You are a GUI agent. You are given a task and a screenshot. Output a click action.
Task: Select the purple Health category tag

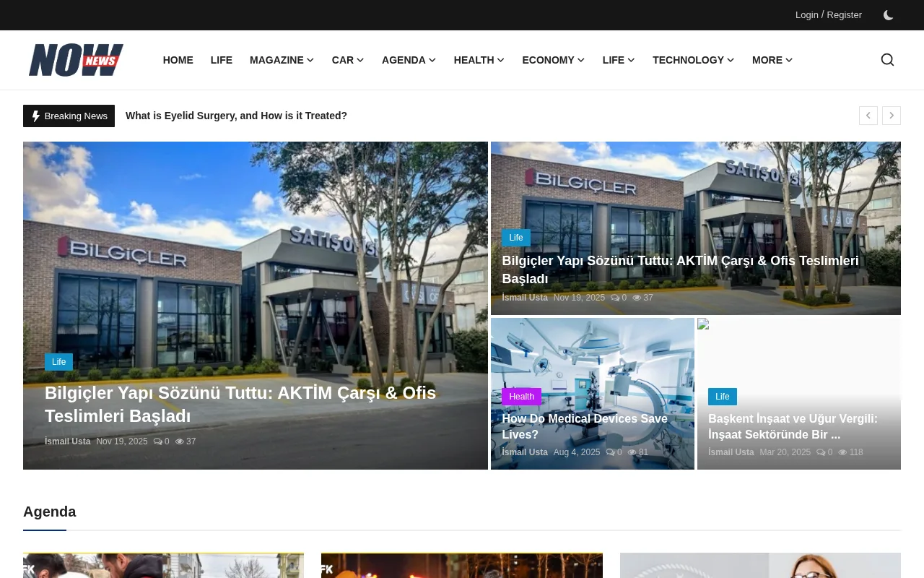click(x=521, y=397)
